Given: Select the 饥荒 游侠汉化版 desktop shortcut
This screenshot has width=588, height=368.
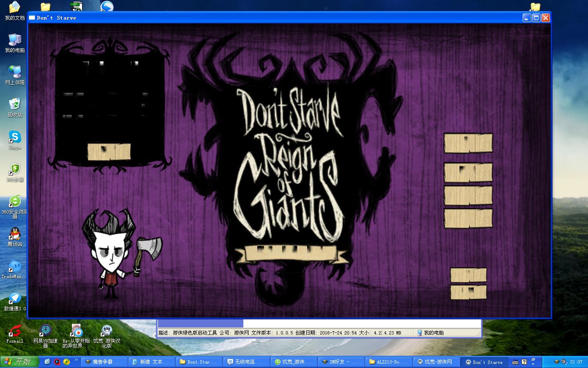Looking at the screenshot, I should [107, 336].
